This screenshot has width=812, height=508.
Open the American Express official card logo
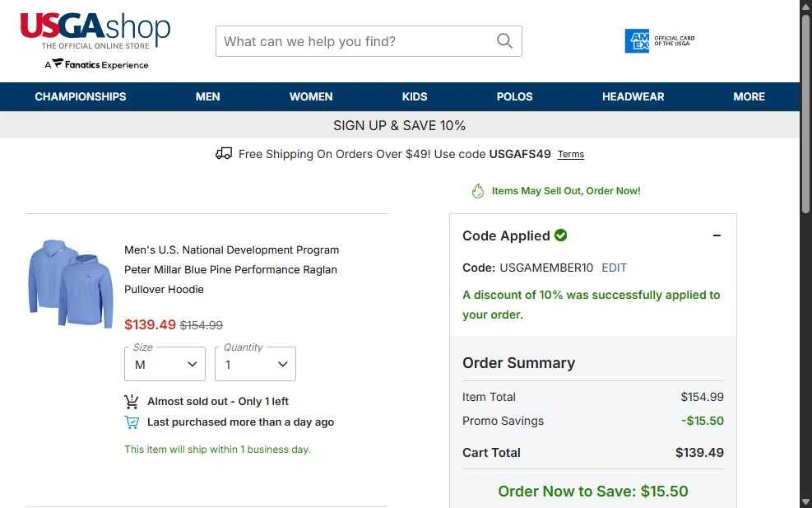coord(659,41)
